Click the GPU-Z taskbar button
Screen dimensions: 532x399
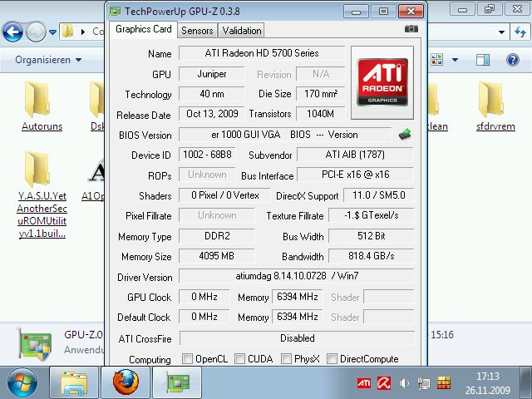(177, 383)
